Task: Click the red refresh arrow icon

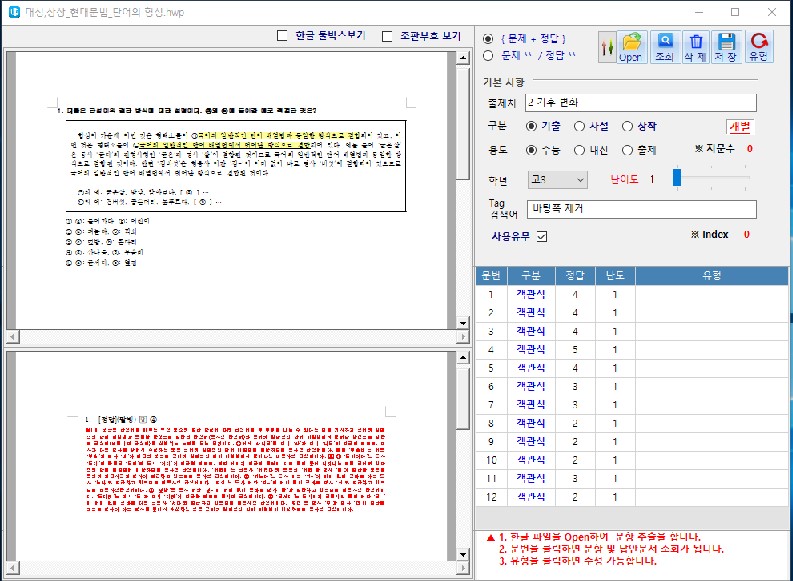Action: tap(760, 46)
